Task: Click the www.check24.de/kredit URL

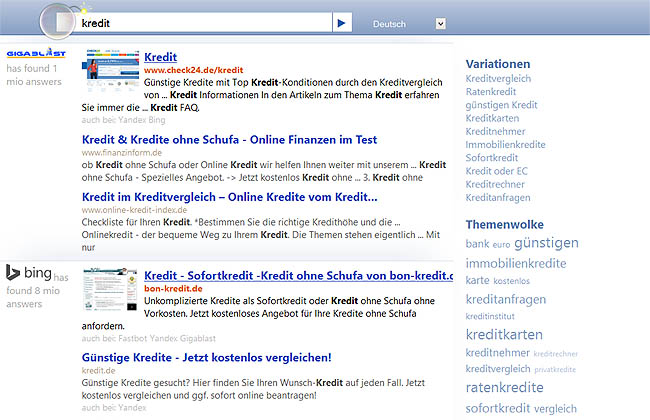Action: [194, 70]
